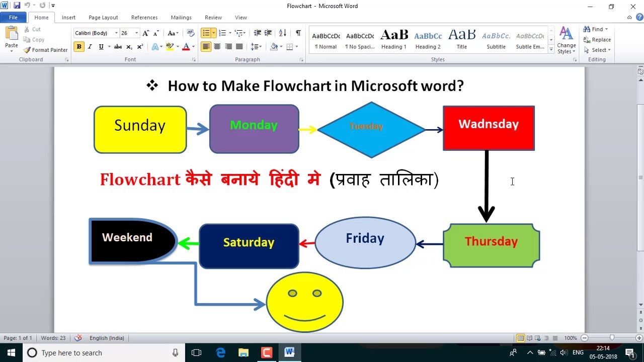This screenshot has height=362, width=644.
Task: Click the Sort icon
Action: tap(283, 33)
